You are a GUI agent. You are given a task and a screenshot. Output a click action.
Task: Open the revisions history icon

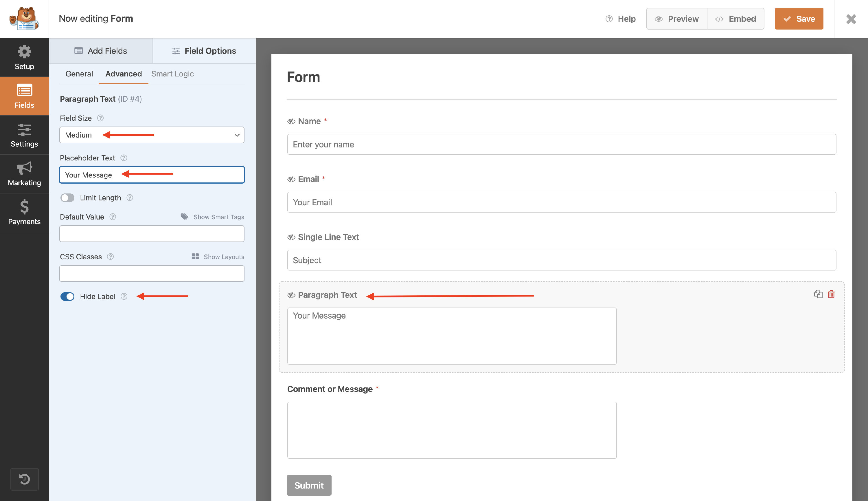click(24, 479)
